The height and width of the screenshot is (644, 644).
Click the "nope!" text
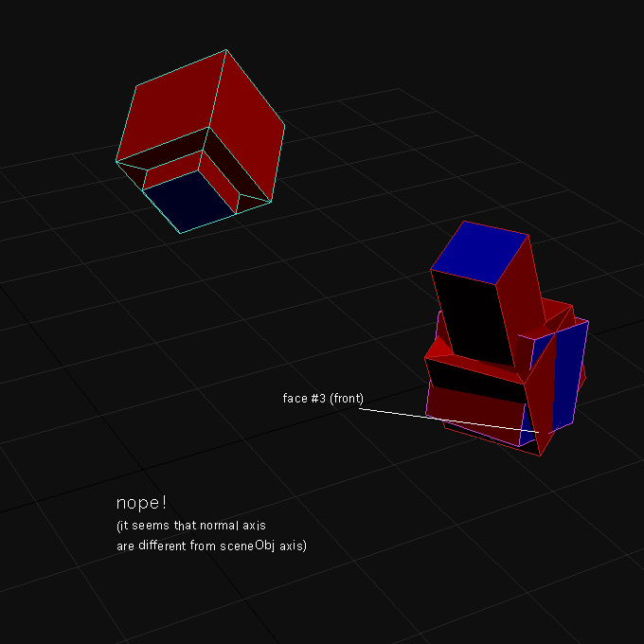pos(141,503)
